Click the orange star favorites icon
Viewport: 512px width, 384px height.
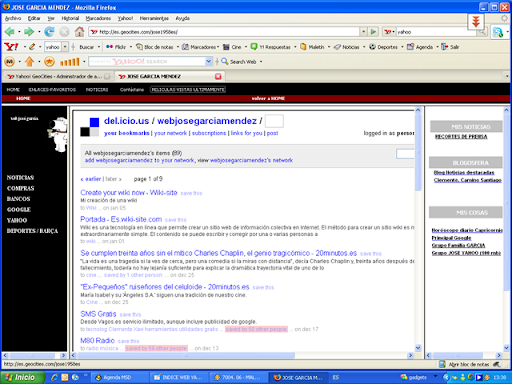pyautogui.click(x=49, y=62)
